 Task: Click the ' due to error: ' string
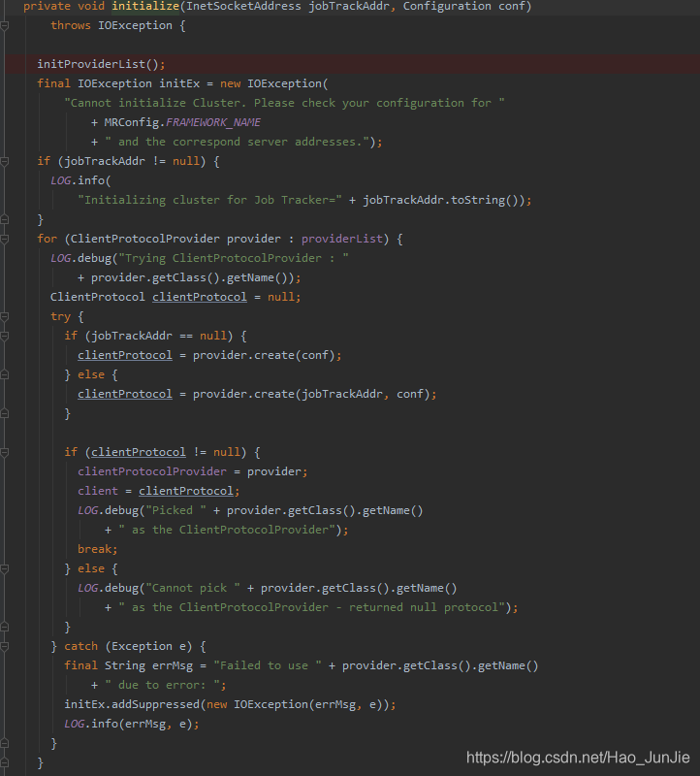click(x=162, y=685)
